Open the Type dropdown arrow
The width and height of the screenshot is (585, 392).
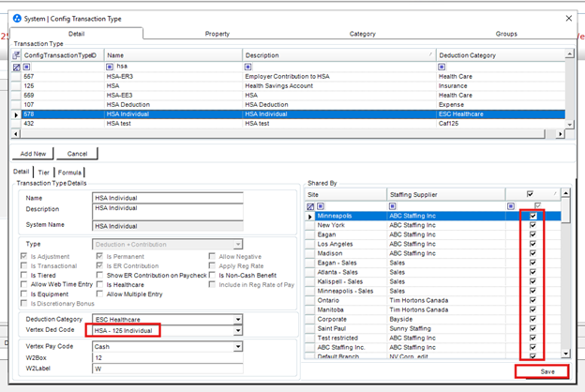238,245
